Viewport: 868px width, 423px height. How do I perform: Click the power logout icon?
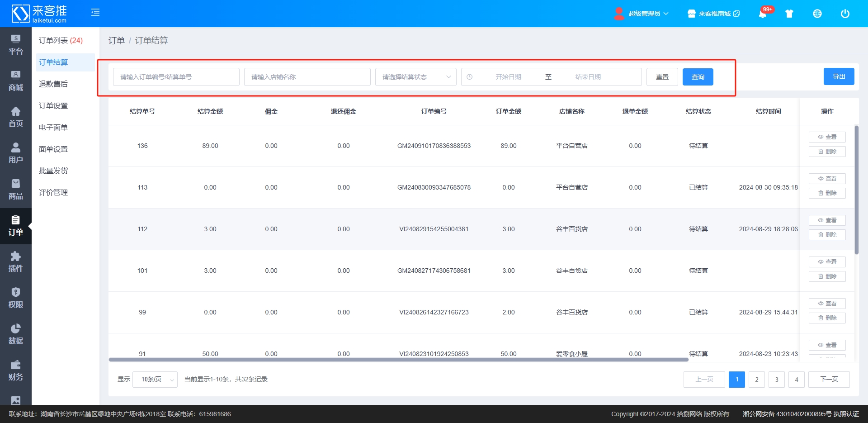tap(845, 14)
